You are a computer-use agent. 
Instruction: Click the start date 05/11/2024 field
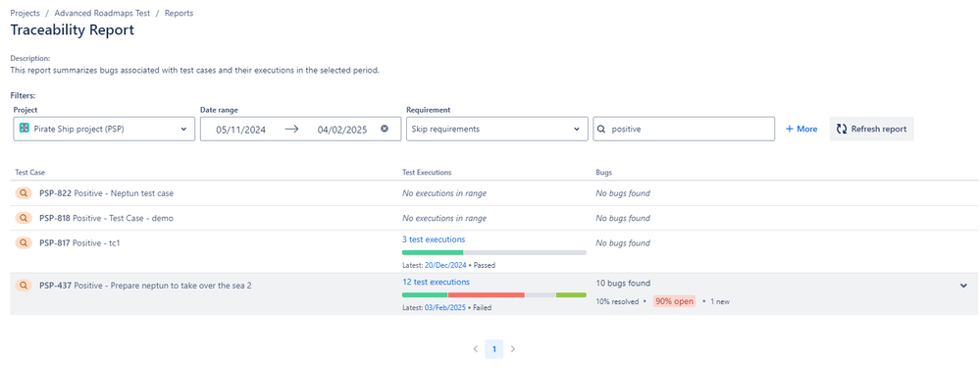click(241, 130)
